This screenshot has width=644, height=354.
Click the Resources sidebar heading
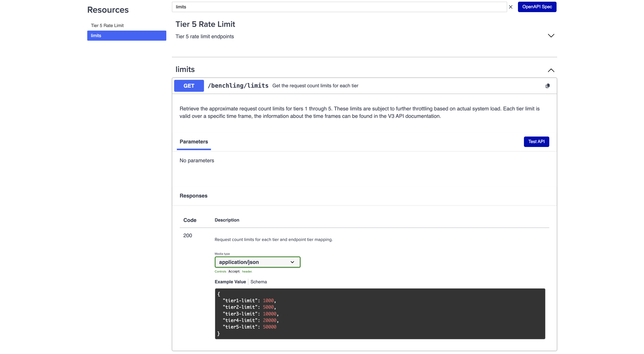pos(108,10)
